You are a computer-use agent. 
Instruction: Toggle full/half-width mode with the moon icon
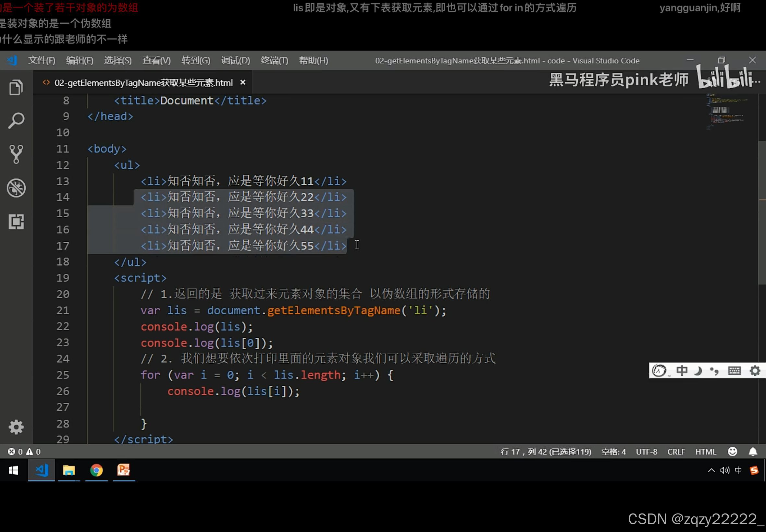click(x=698, y=370)
